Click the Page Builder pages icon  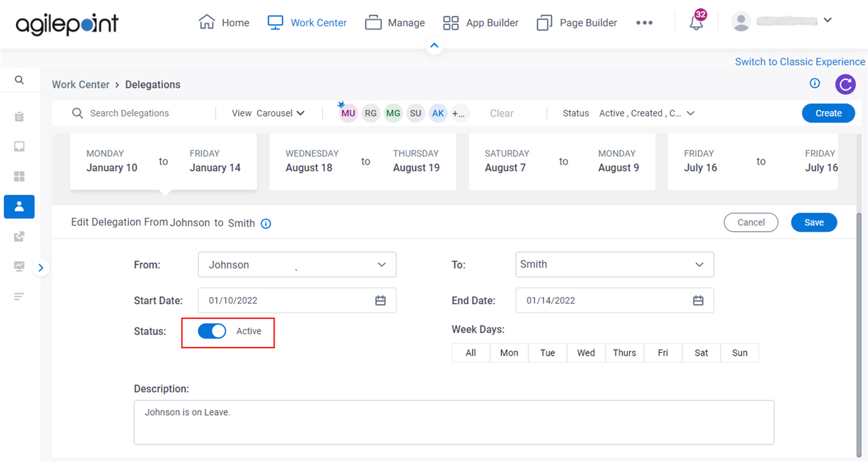click(x=544, y=23)
